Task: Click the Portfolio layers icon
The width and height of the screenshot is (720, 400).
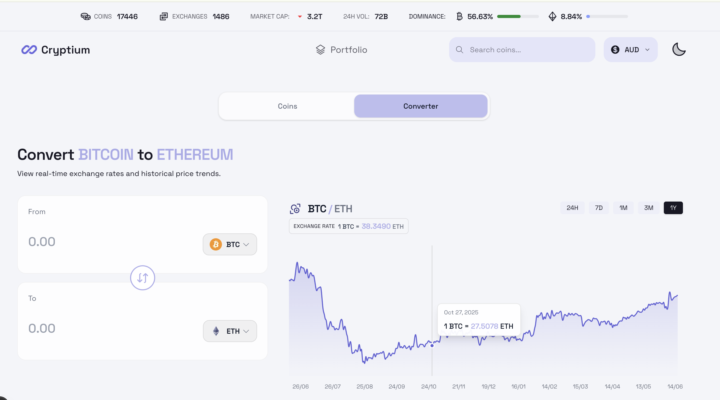Action: pyautogui.click(x=320, y=50)
